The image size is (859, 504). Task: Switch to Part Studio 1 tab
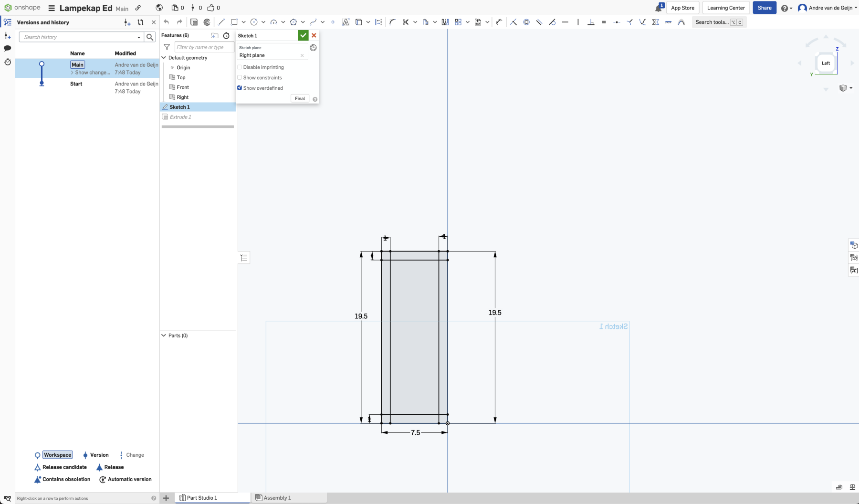click(x=213, y=498)
